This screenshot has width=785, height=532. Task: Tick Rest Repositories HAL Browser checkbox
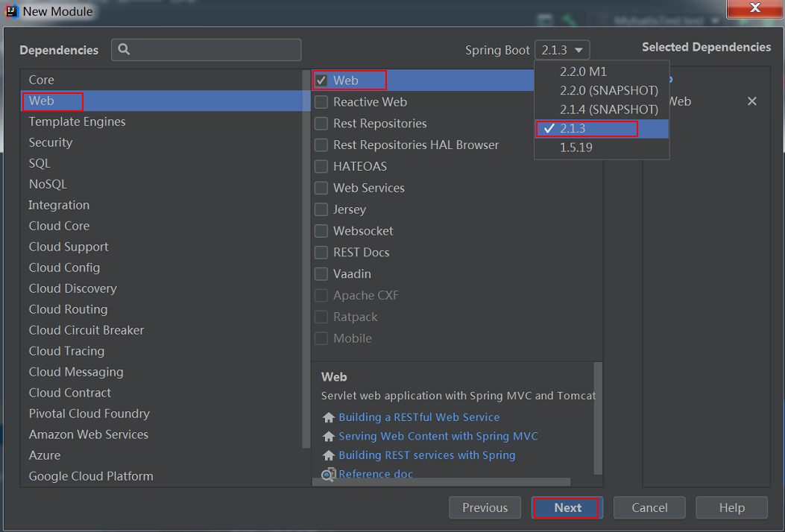tap(321, 145)
